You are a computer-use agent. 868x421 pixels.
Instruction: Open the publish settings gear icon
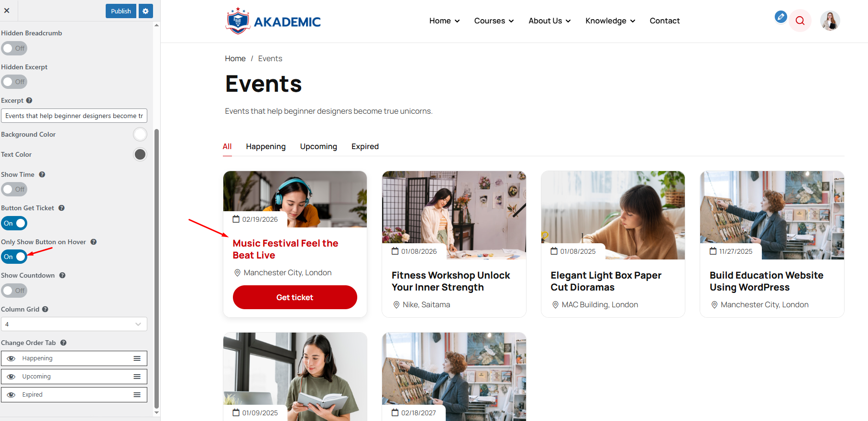pyautogui.click(x=146, y=11)
